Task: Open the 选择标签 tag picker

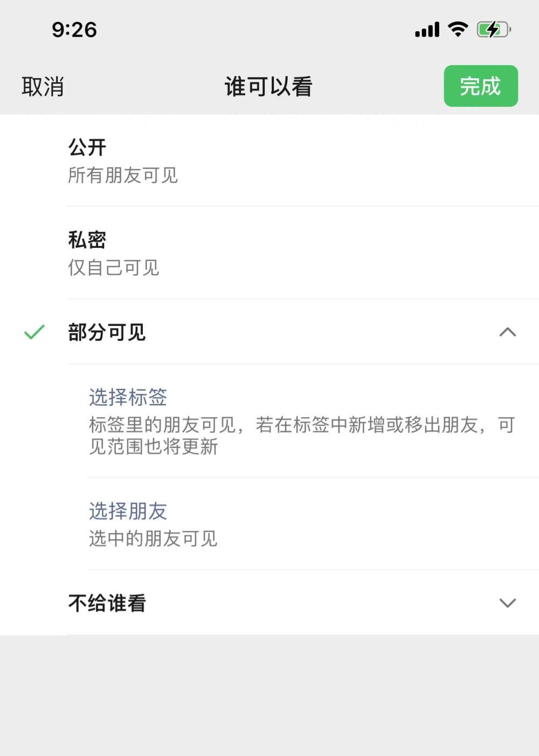Action: pos(128,398)
